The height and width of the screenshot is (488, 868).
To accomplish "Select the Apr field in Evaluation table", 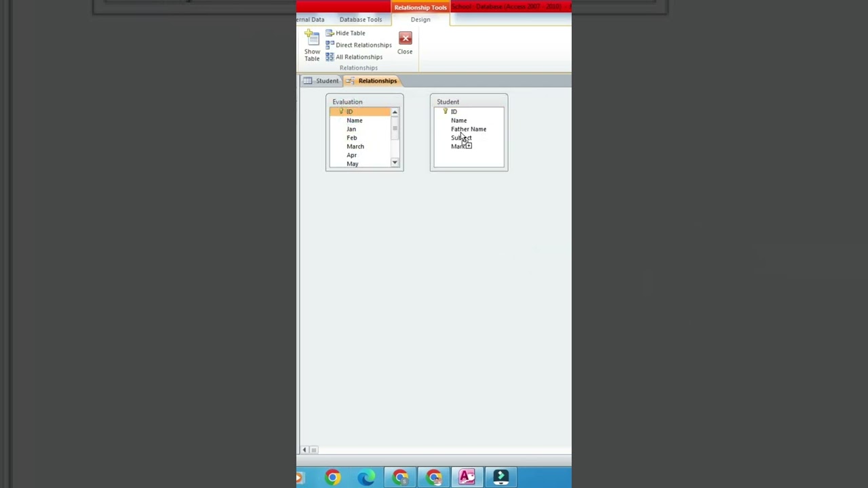I will (360, 155).
